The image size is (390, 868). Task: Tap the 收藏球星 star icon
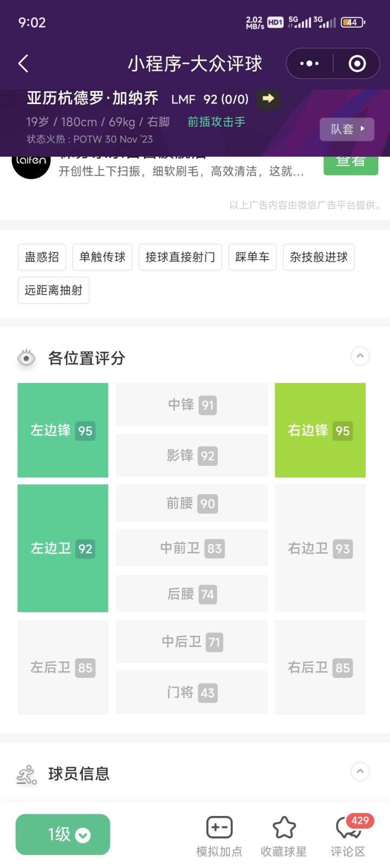point(284,828)
